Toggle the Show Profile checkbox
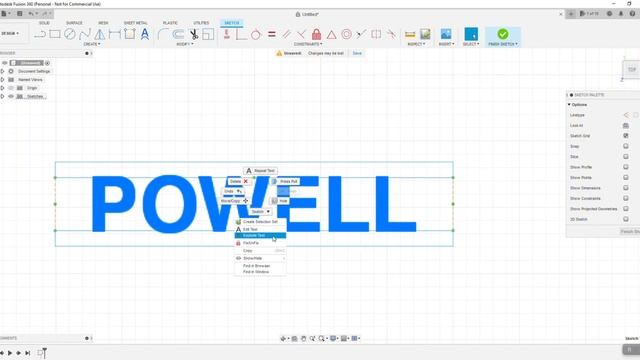The image size is (640, 360). point(625,167)
